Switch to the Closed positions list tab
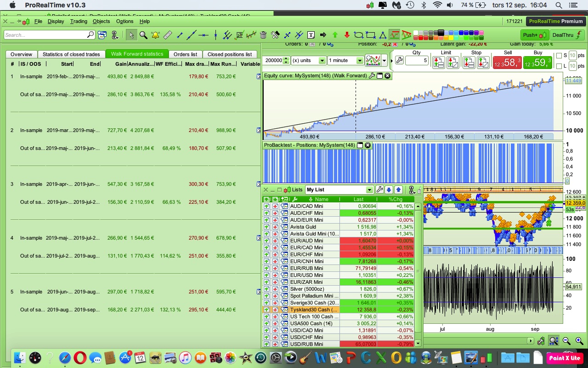The height and width of the screenshot is (368, 588). 229,54
